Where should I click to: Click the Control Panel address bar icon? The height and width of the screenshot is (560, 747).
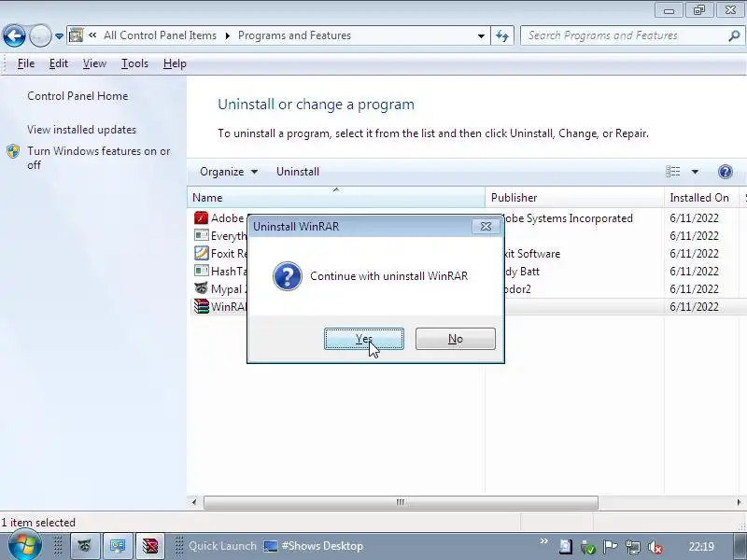tap(77, 35)
